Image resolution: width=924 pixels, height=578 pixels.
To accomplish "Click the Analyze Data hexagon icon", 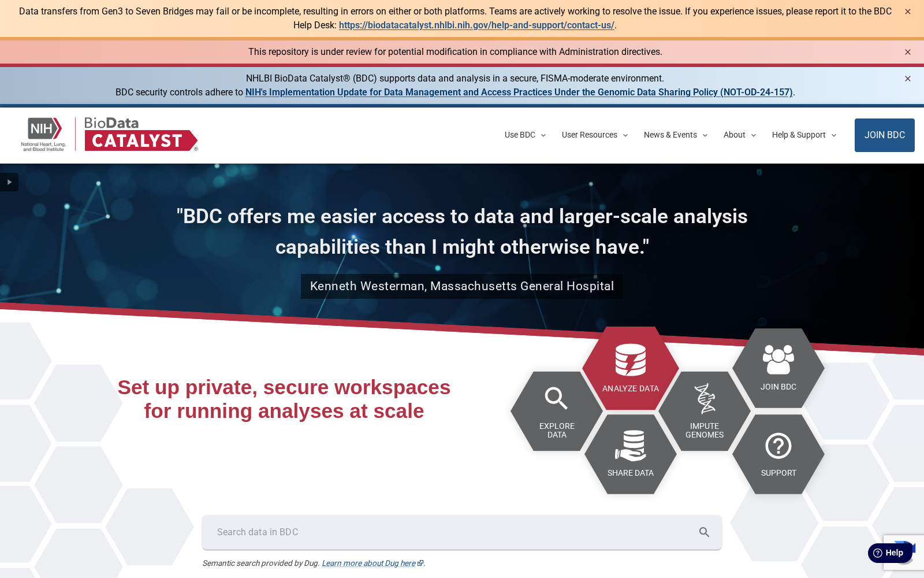I will pos(631,368).
